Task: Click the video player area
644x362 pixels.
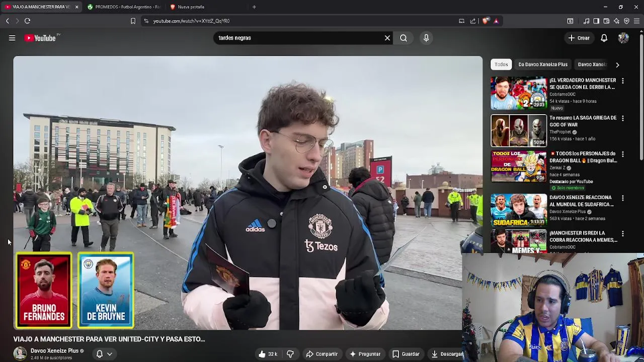Action: [x=248, y=193]
